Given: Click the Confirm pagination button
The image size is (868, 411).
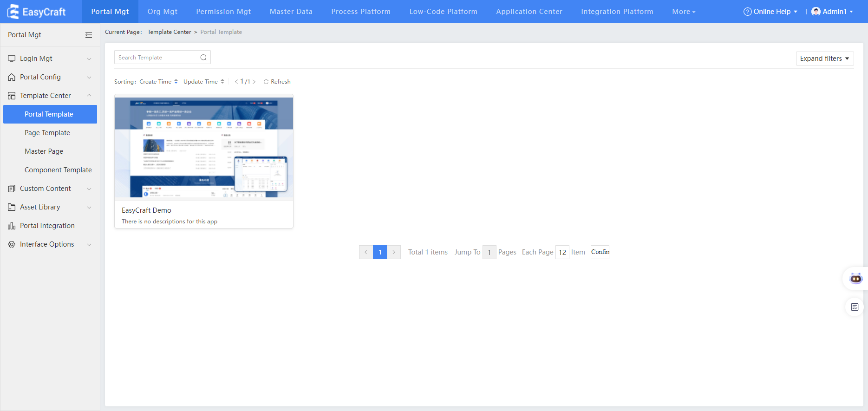Looking at the screenshot, I should [600, 252].
